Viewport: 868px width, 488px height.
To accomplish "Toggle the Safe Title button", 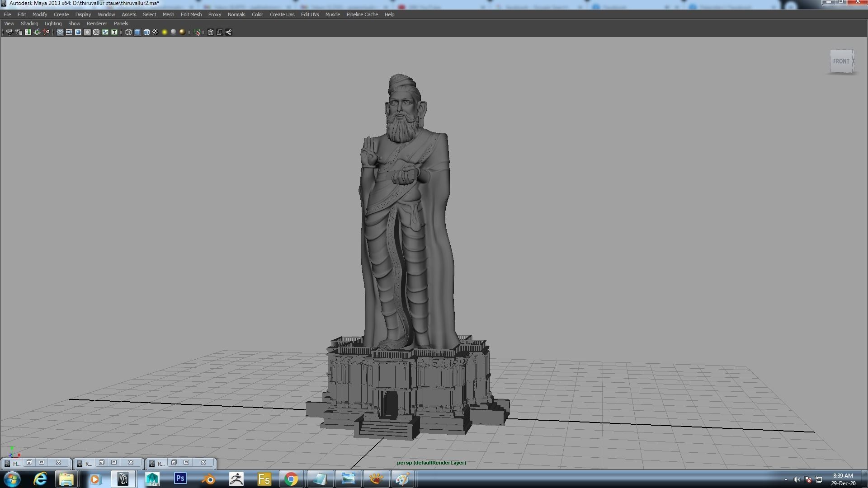I will click(x=114, y=32).
